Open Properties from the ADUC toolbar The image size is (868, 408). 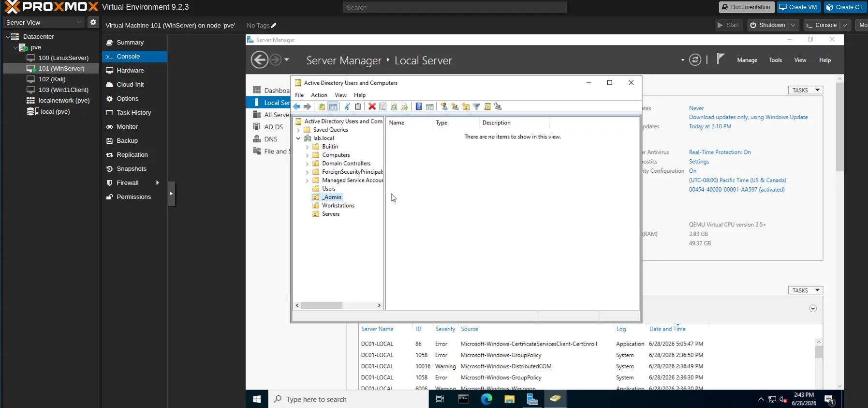point(383,106)
